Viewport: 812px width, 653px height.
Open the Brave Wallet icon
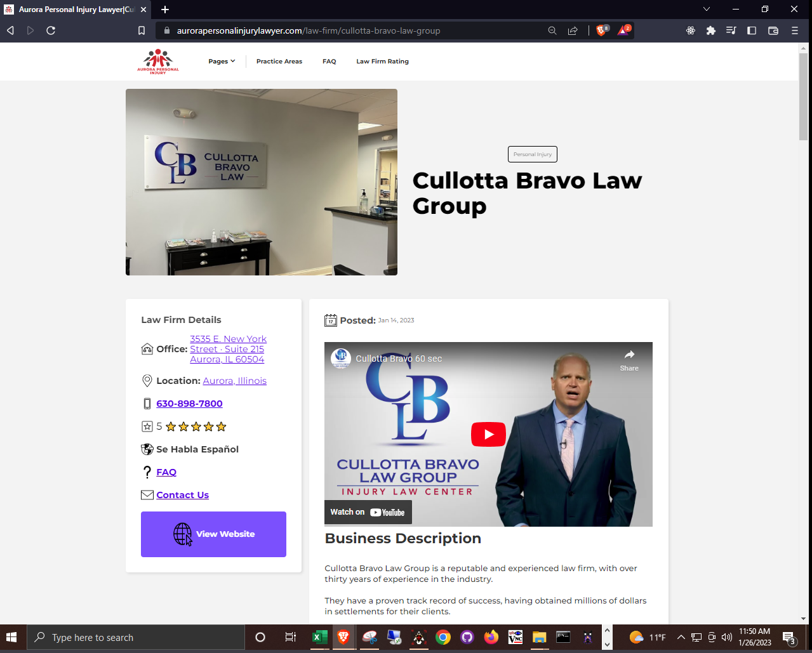pos(773,30)
